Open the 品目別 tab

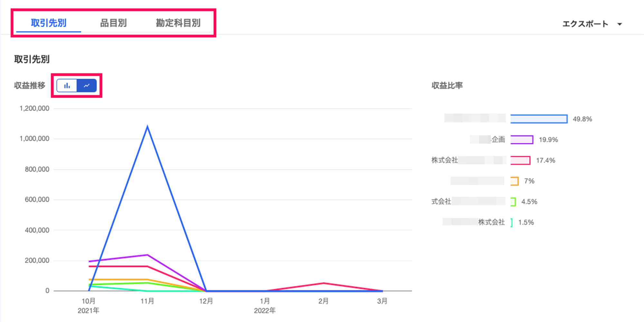click(113, 23)
